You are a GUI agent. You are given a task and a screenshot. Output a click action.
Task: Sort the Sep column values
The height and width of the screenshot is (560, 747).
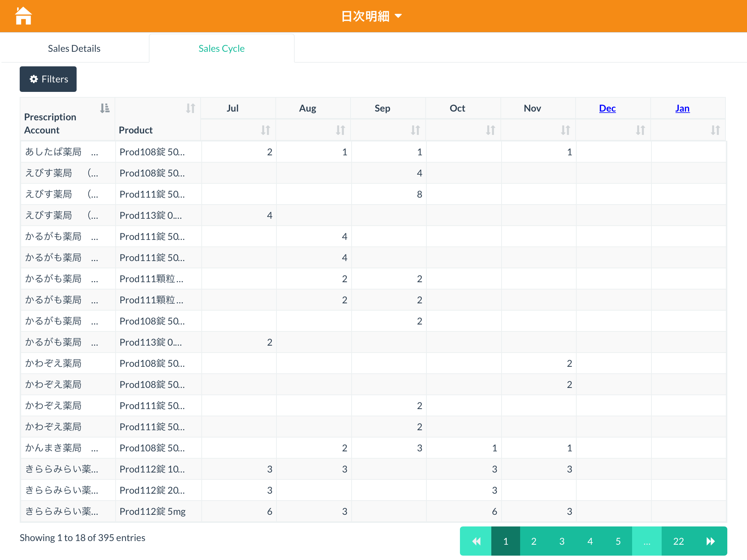[415, 130]
